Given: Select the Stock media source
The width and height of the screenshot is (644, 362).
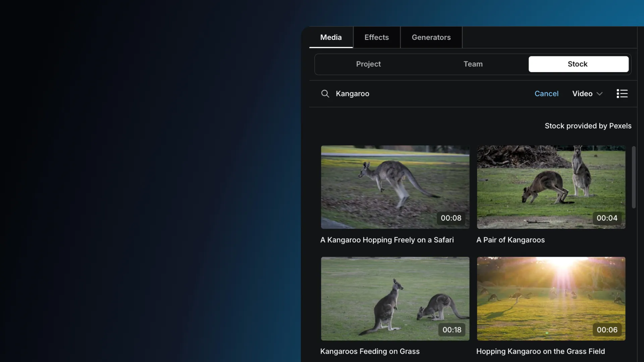Looking at the screenshot, I should [578, 64].
